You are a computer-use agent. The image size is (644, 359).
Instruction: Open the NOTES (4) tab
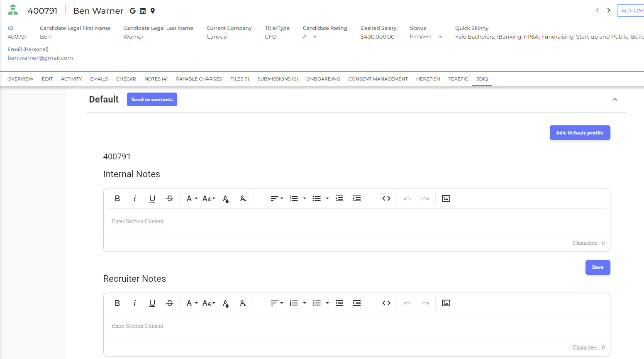(156, 79)
